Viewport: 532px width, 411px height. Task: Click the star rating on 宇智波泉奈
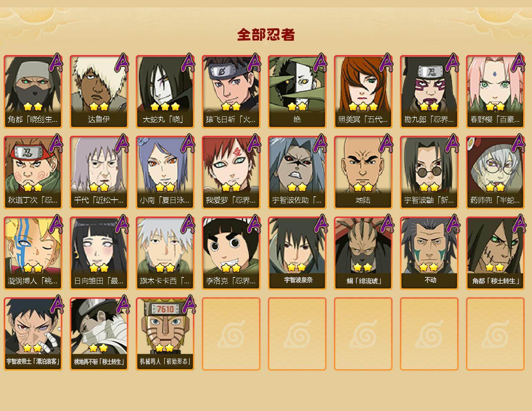point(296,267)
